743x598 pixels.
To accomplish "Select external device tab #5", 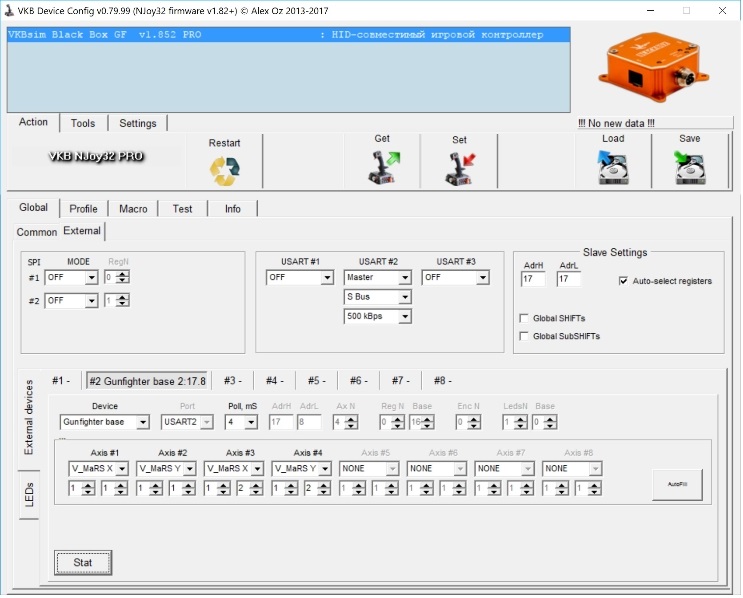I will pos(317,381).
